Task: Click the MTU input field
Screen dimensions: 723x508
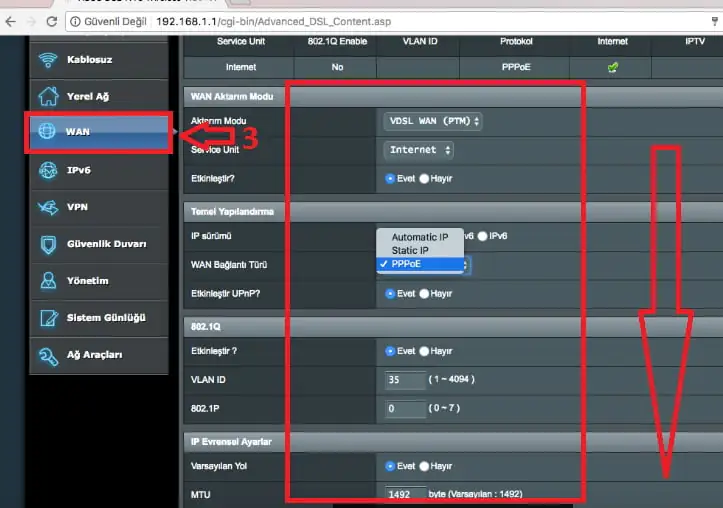Action: coord(405,494)
